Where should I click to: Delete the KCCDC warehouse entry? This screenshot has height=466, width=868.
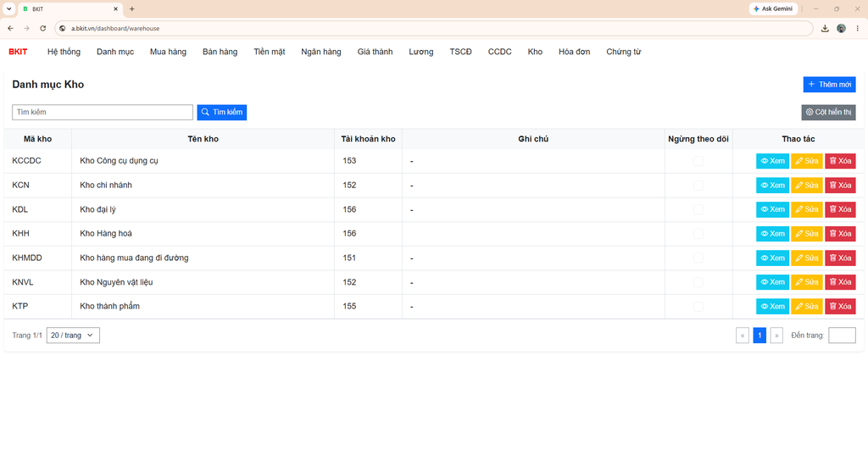pos(840,161)
